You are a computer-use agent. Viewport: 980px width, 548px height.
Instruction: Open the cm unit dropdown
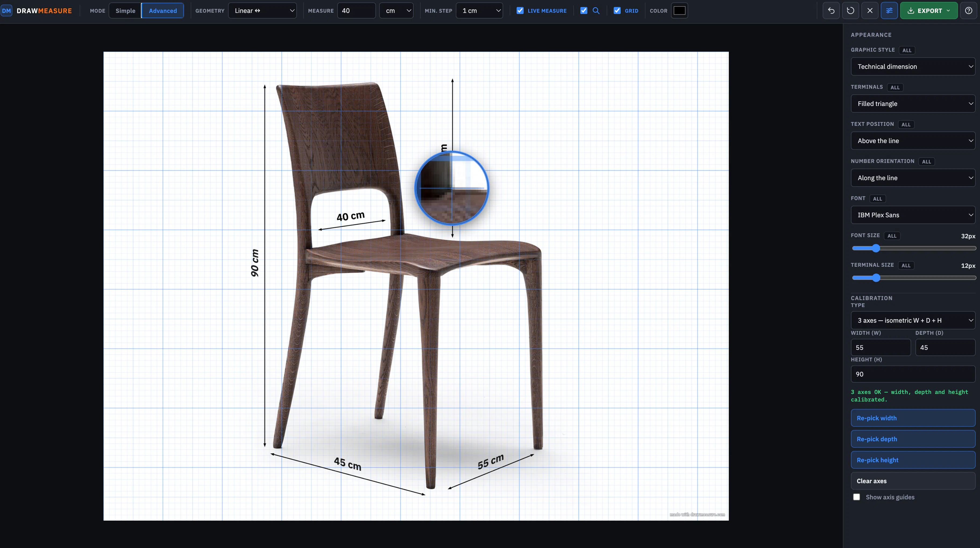point(396,11)
